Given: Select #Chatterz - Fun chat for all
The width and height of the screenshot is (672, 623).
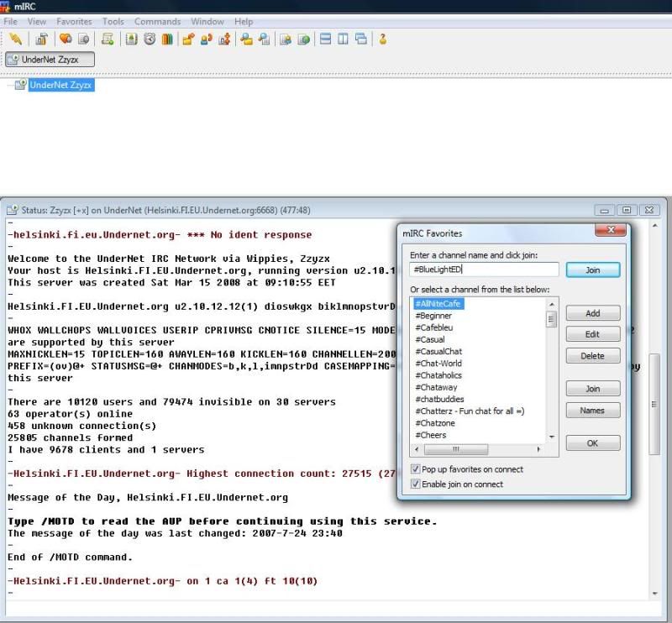Looking at the screenshot, I should tap(470, 411).
